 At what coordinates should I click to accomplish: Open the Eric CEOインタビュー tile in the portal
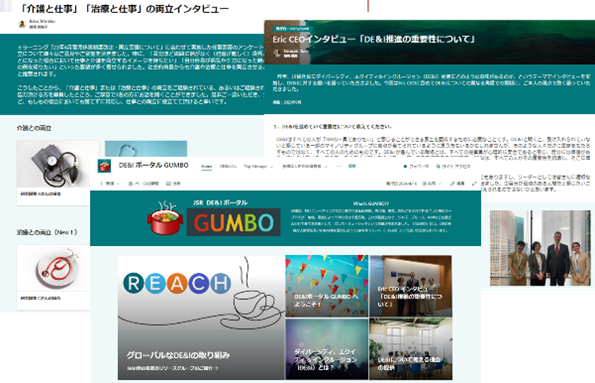(411, 286)
